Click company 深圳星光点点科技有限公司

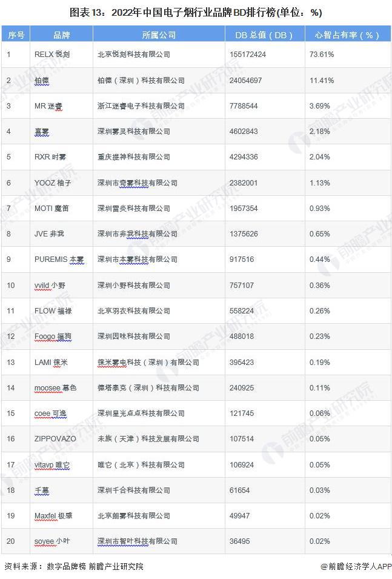141,413
